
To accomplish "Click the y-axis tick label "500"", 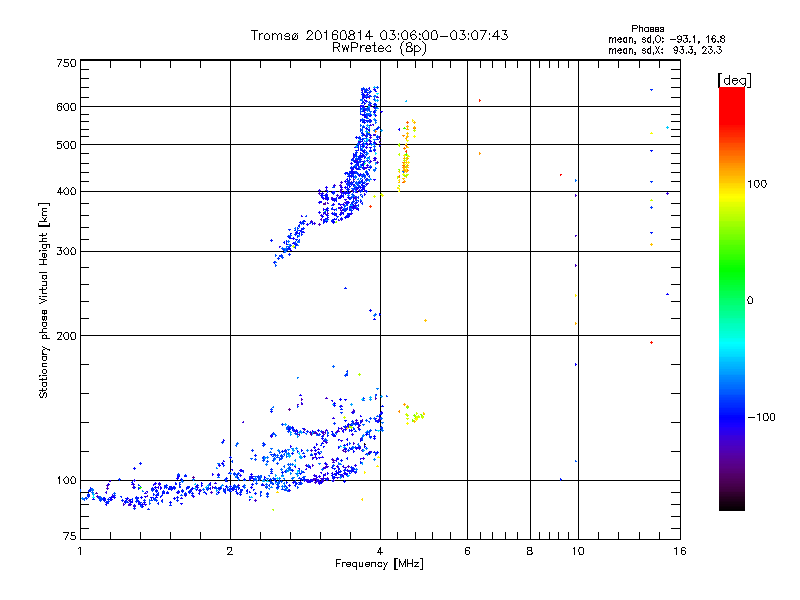I will [66, 145].
